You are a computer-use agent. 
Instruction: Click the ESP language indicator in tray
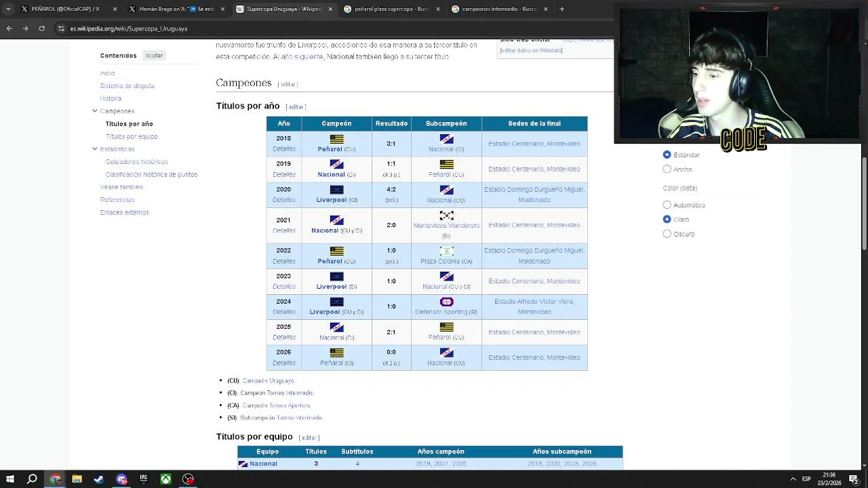(806, 479)
